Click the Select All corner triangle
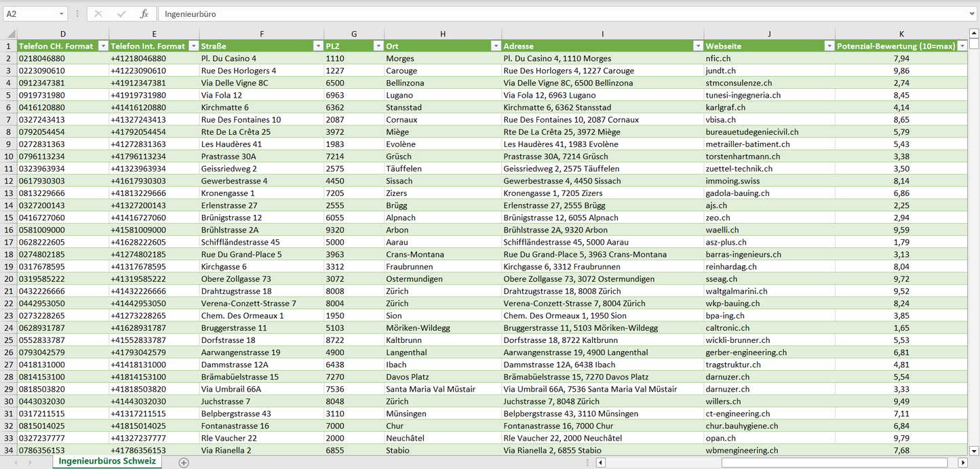980x469 pixels. click(11, 34)
